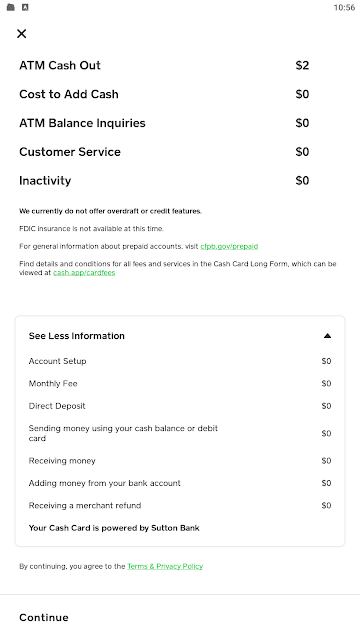Screen dimensions: 360x640
Task: Close the Cash Card fees screen
Action: tap(22, 33)
